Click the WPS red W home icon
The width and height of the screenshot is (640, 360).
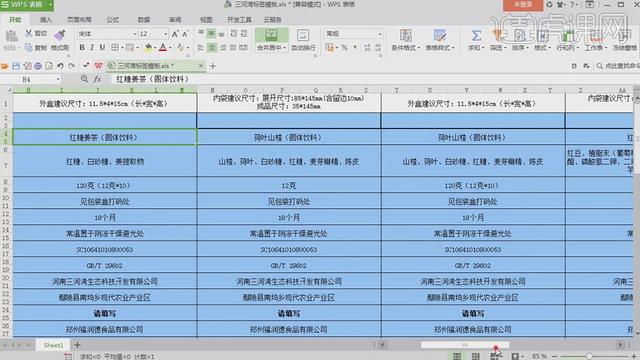98,66
